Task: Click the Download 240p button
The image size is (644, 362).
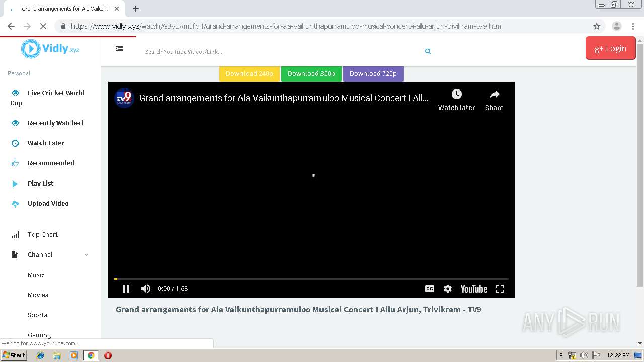Action: click(250, 74)
